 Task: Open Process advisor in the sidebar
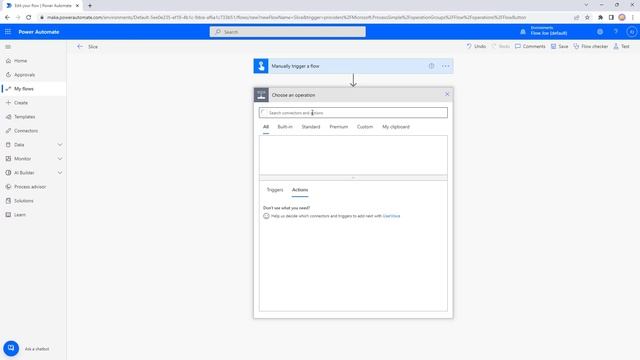pyautogui.click(x=30, y=187)
